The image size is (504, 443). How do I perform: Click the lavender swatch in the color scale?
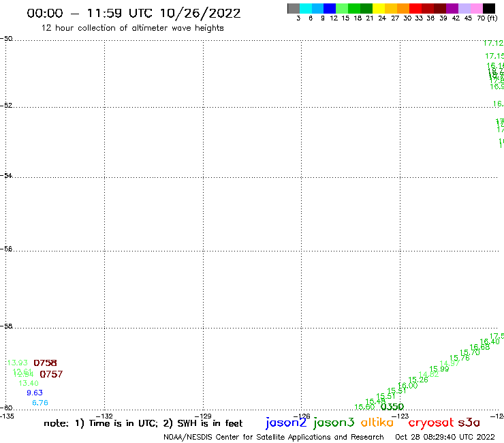click(x=464, y=8)
